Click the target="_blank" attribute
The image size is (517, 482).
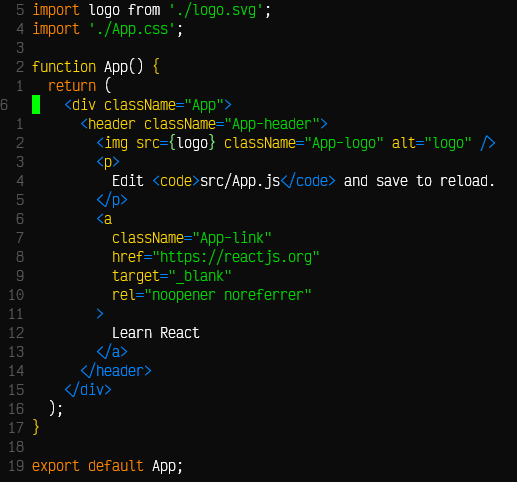[x=172, y=276]
